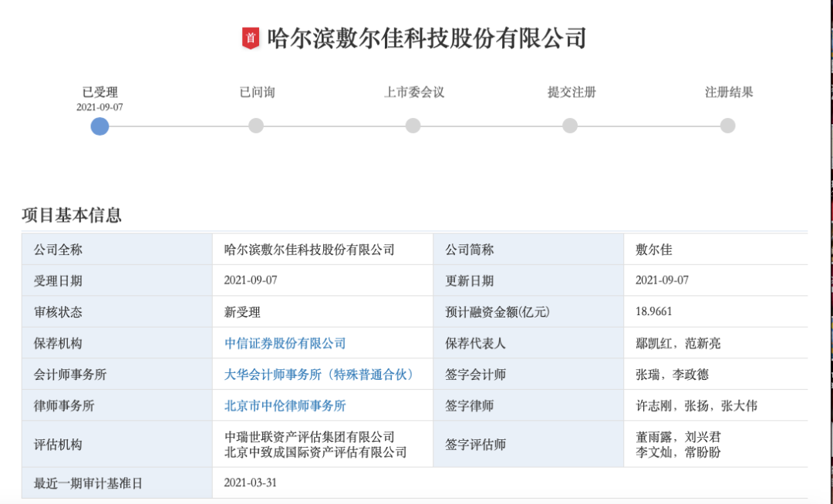The width and height of the screenshot is (833, 504).
Task: Select the 注册结果 progress marker
Action: (x=728, y=126)
